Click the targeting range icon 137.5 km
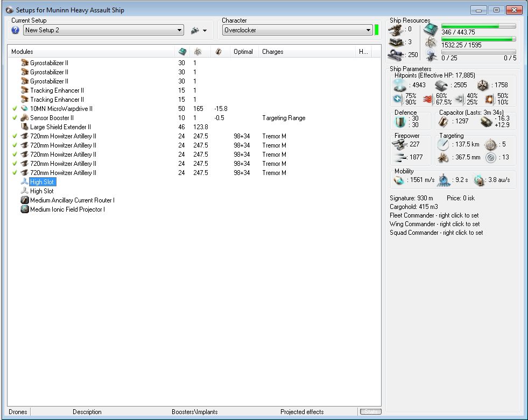528x420 pixels. click(x=443, y=145)
